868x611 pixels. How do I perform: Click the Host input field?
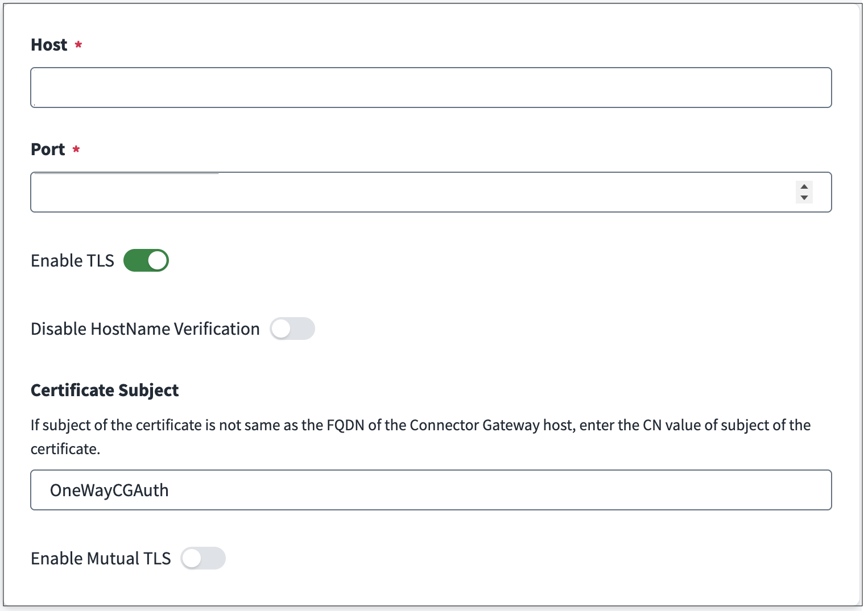431,88
